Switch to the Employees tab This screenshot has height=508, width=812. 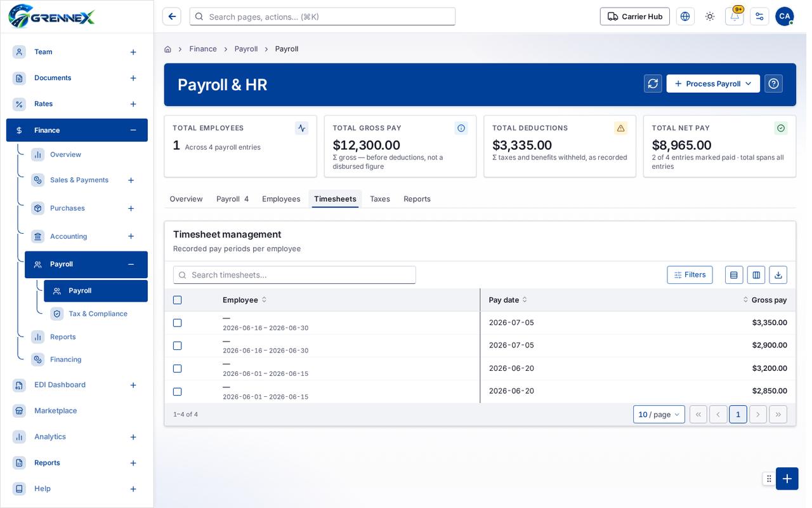tap(281, 199)
